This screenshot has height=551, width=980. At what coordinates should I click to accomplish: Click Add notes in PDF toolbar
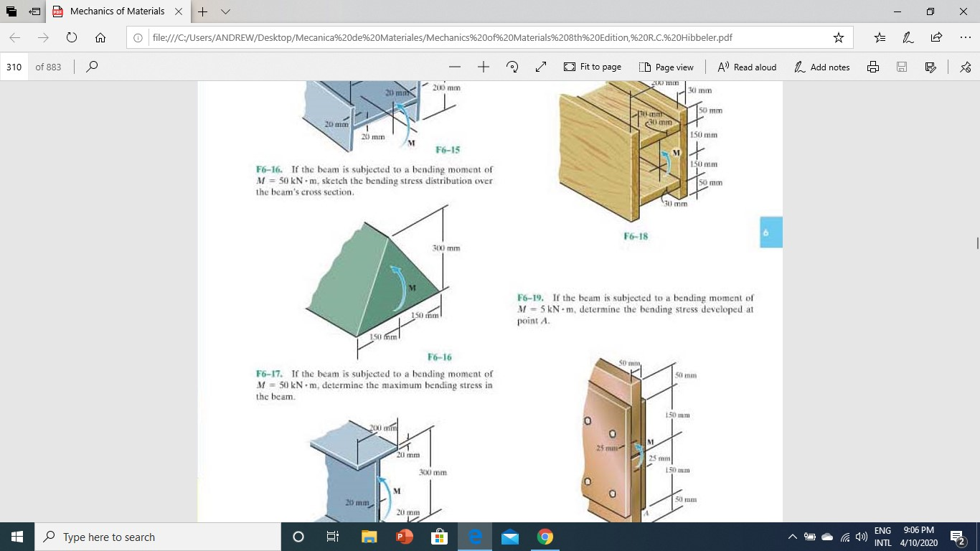point(821,67)
